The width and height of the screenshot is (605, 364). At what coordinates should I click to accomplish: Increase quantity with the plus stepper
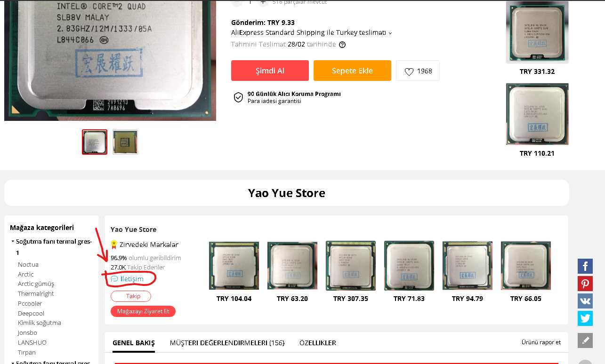tap(263, 2)
